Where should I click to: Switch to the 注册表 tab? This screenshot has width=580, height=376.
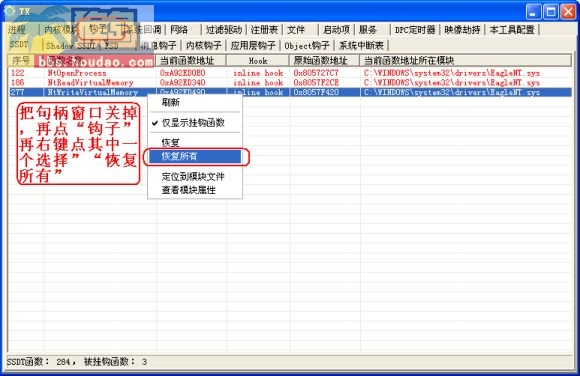(264, 30)
